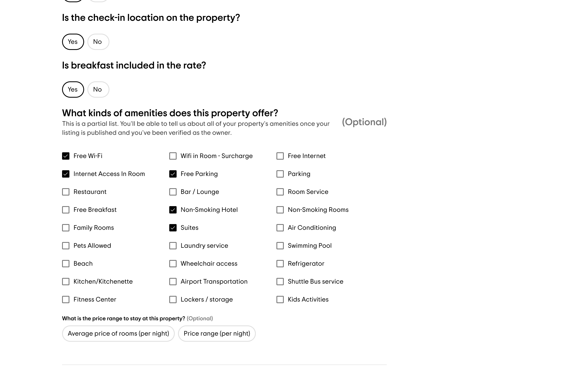Select Average price of rooms option
Viewport: 588px width, 367px height.
[118, 334]
